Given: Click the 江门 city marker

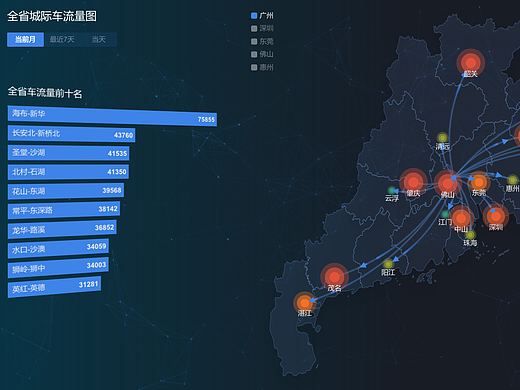Looking at the screenshot, I should (445, 214).
